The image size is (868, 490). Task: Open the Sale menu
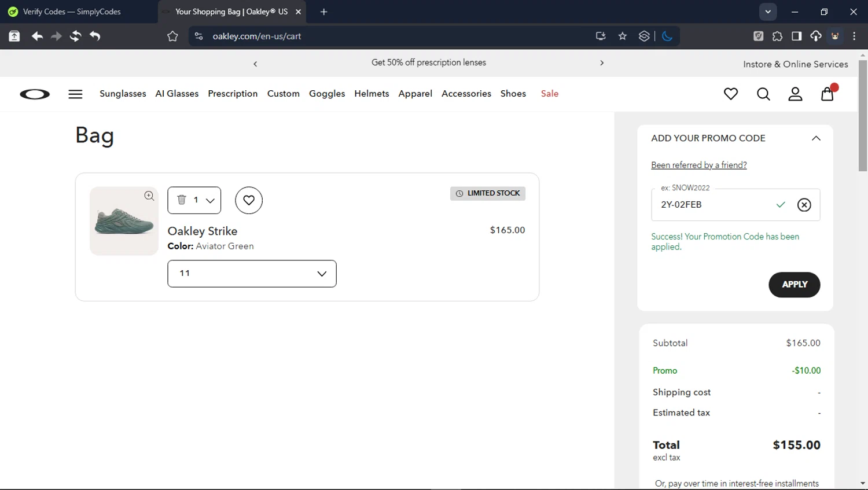(x=550, y=94)
